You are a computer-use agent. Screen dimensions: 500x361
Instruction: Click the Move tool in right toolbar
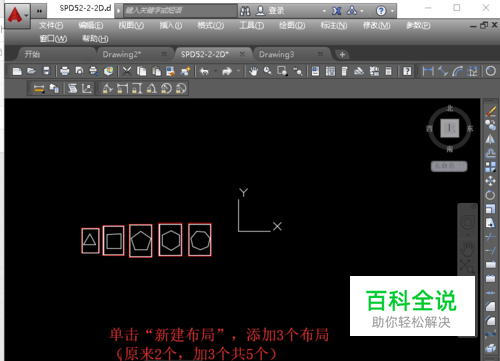[490, 181]
